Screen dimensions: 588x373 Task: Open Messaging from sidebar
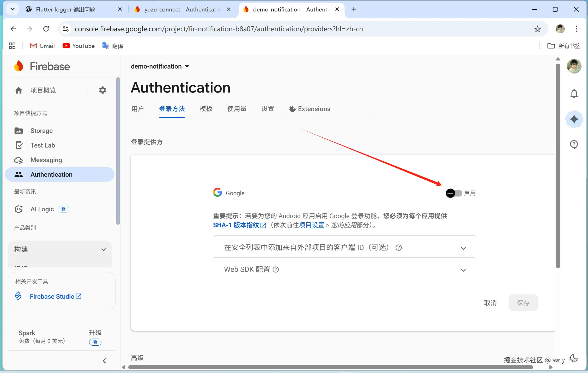46,160
